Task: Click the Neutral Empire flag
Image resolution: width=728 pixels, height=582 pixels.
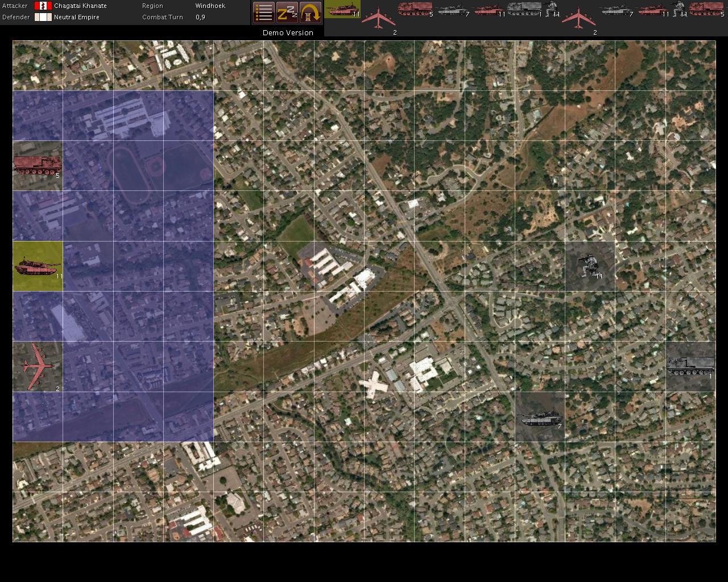Action: tap(43, 17)
